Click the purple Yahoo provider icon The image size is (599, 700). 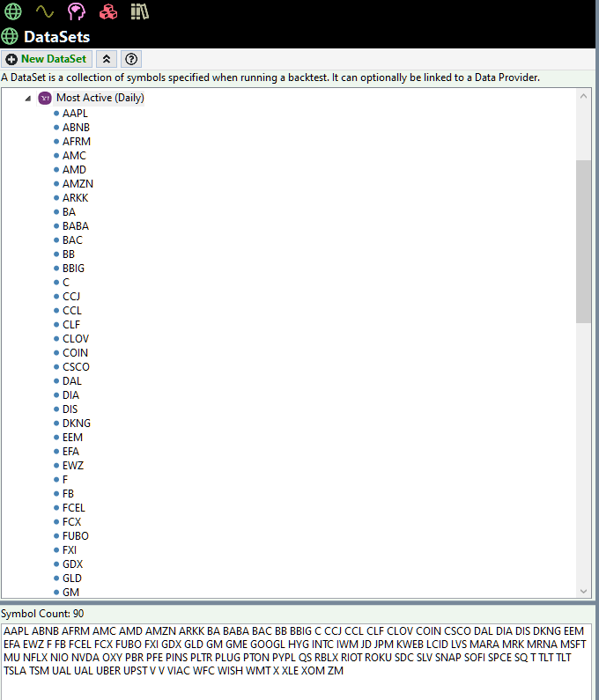[45, 98]
